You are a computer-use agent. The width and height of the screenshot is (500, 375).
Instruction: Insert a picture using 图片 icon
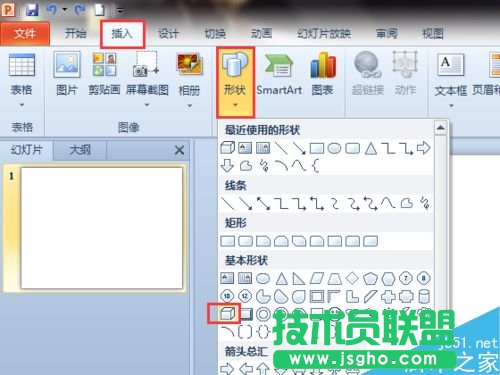point(67,65)
